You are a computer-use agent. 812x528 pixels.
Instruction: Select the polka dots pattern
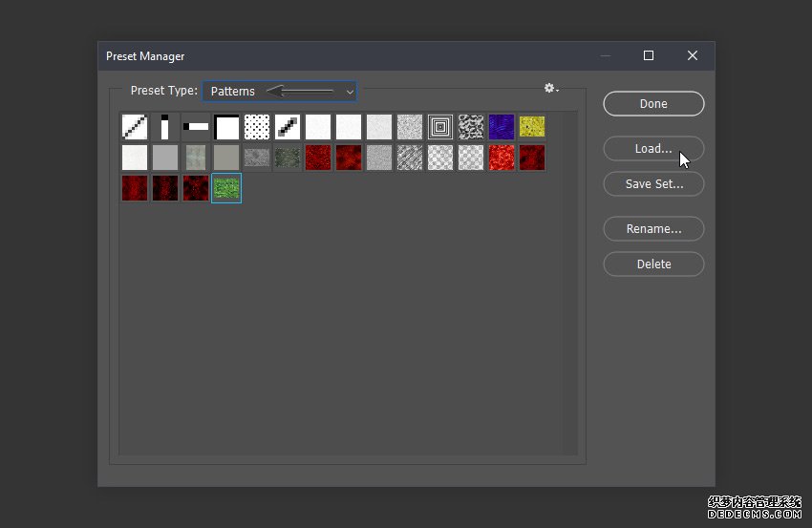click(x=257, y=127)
